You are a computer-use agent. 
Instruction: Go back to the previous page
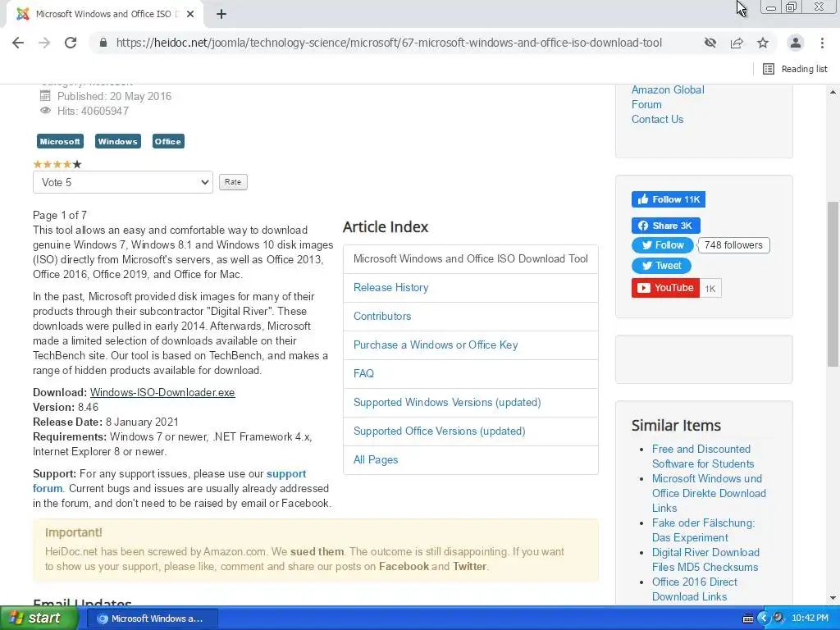click(x=18, y=43)
